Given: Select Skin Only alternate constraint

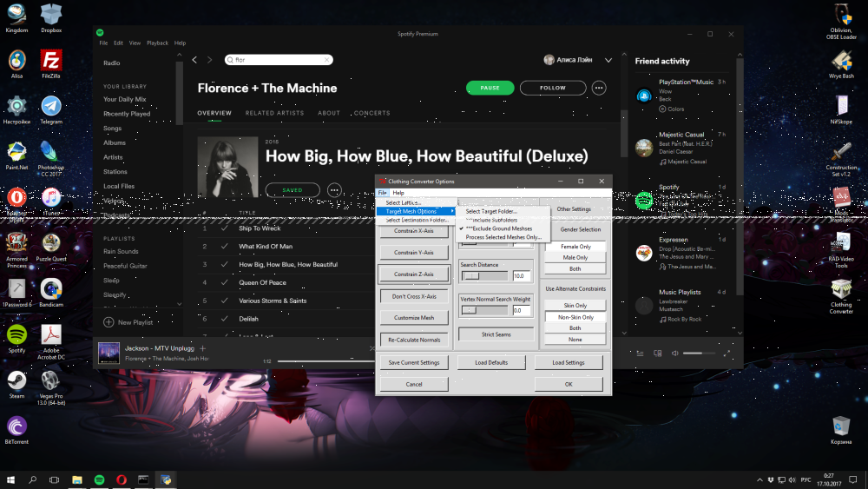Looking at the screenshot, I should [575, 305].
